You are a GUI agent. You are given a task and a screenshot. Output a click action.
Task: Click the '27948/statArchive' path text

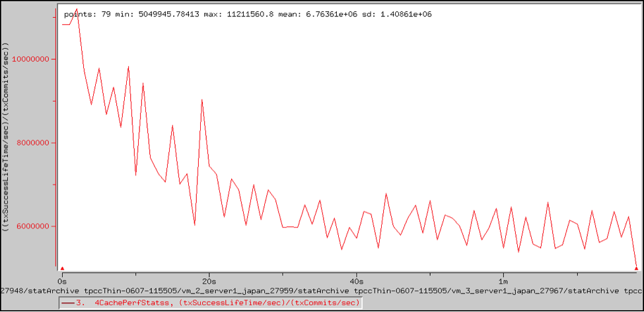pos(40,291)
